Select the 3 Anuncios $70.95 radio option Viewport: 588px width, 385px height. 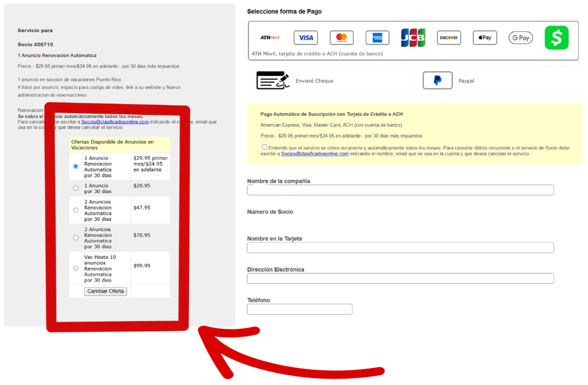click(76, 238)
